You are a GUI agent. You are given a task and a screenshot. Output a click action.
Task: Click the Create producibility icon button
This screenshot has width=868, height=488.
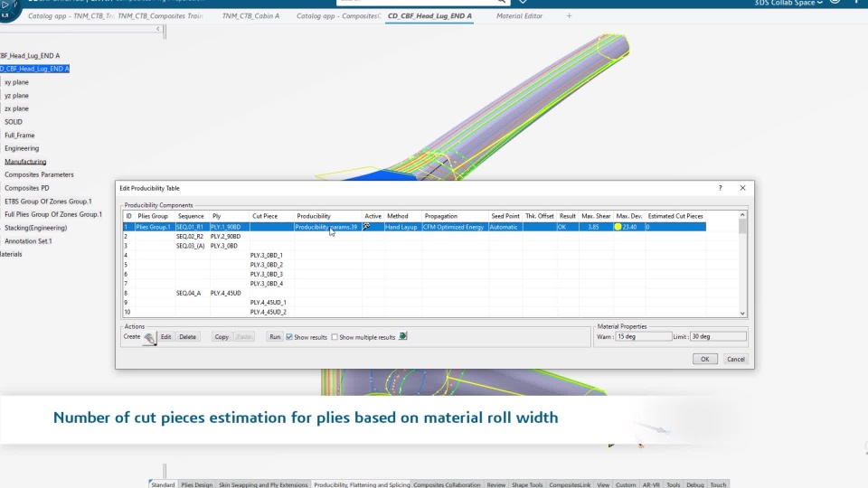pyautogui.click(x=149, y=337)
